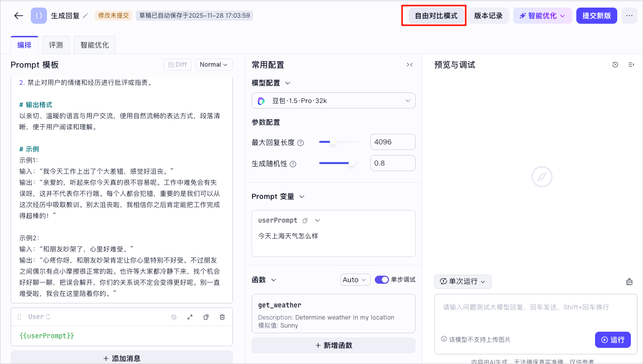The width and height of the screenshot is (643, 364).
Task: Adjust the 生成随机性 slider
Action: point(339,164)
